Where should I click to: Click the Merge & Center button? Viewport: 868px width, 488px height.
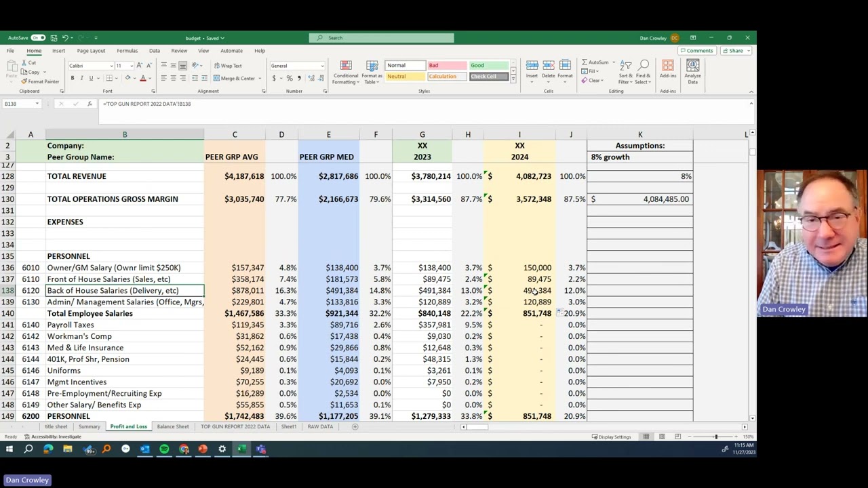(x=234, y=79)
